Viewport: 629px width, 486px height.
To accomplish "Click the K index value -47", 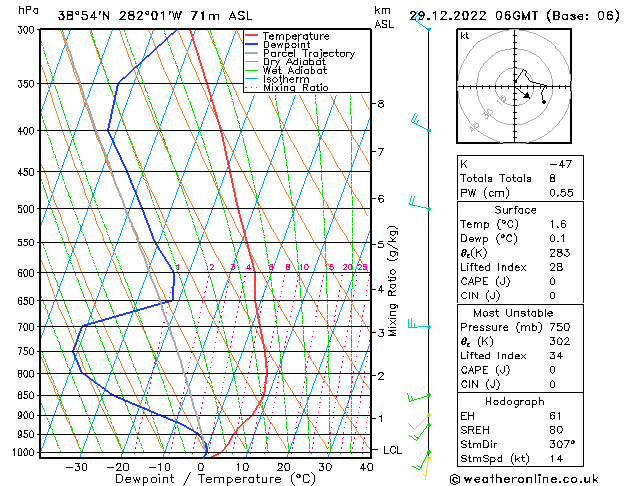I will point(560,164).
